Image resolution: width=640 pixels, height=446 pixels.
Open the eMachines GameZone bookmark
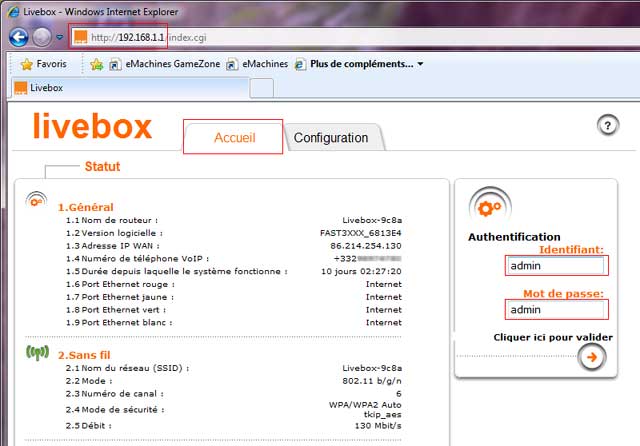click(165, 64)
